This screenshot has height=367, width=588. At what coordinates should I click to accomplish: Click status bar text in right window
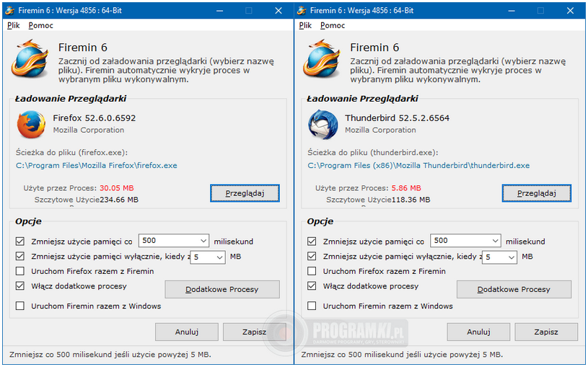click(x=402, y=354)
